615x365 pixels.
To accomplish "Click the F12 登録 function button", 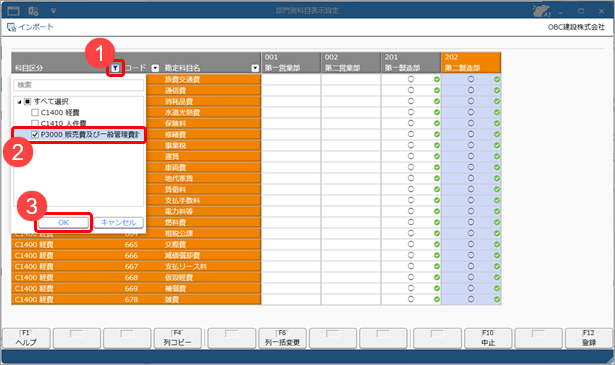I will click(589, 338).
